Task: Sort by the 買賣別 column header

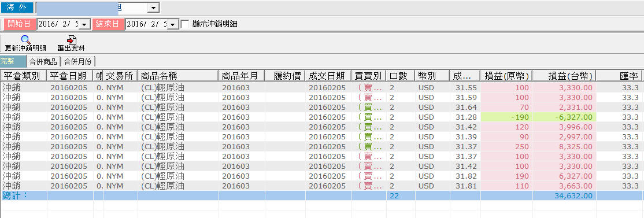Action: pyautogui.click(x=369, y=76)
